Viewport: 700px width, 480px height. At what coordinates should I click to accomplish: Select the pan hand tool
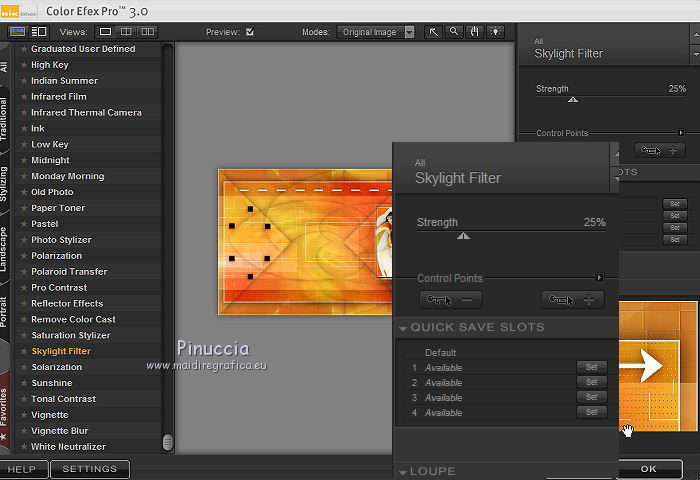point(474,32)
